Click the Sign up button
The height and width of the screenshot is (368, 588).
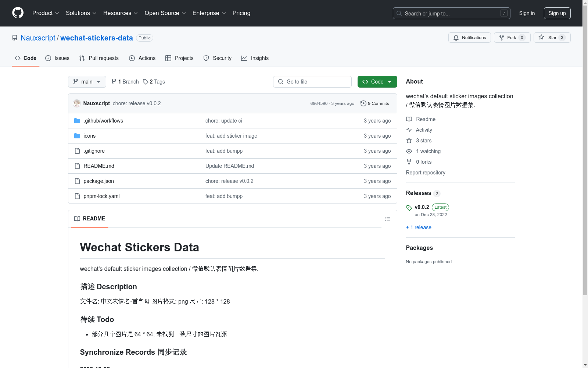point(557,13)
